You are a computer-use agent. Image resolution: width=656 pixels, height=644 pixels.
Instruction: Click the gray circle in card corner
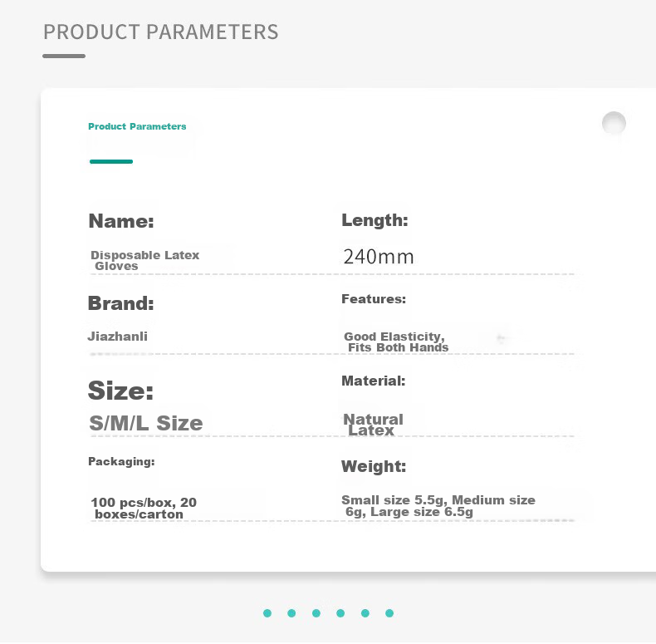point(614,123)
